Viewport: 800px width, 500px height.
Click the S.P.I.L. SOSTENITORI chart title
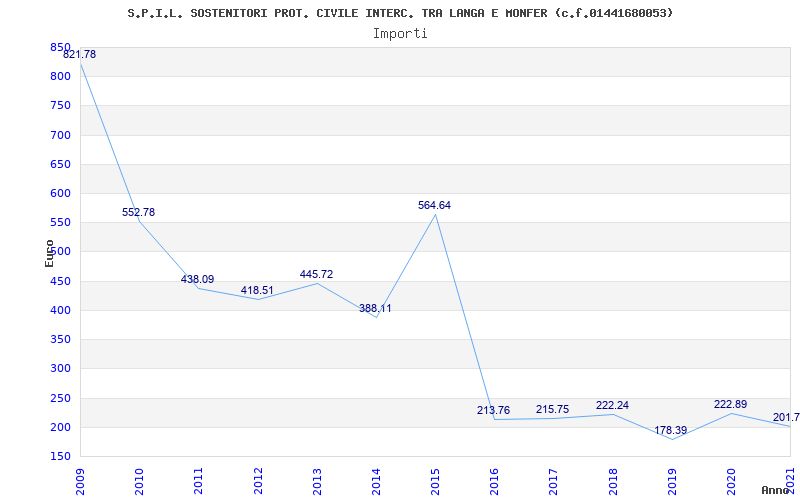click(x=400, y=13)
